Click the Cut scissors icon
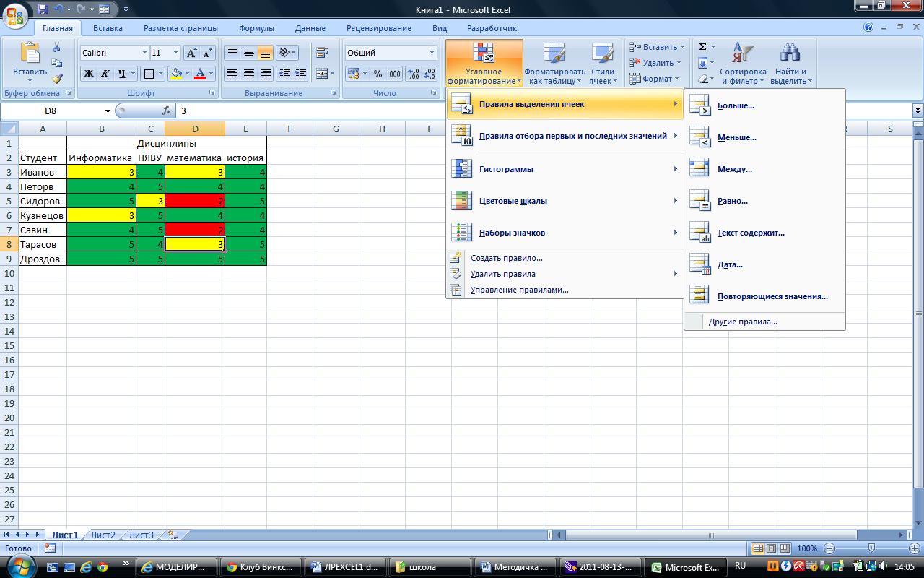 [x=57, y=48]
